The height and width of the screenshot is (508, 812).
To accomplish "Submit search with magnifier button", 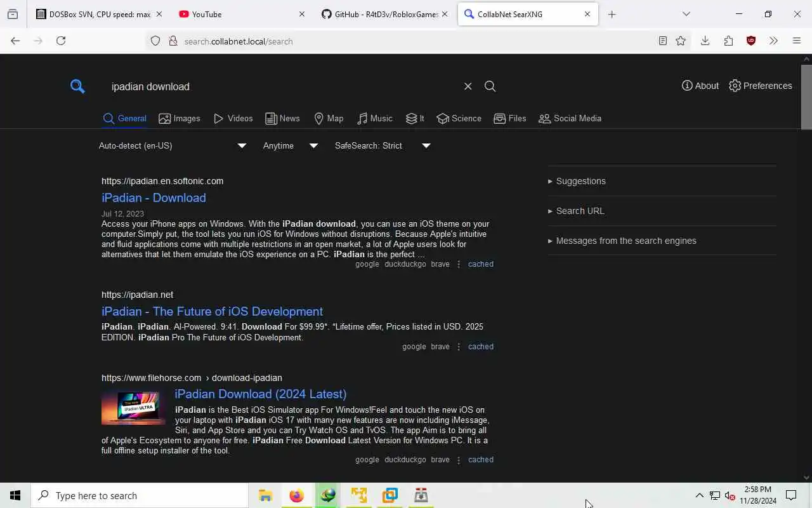I will click(490, 86).
